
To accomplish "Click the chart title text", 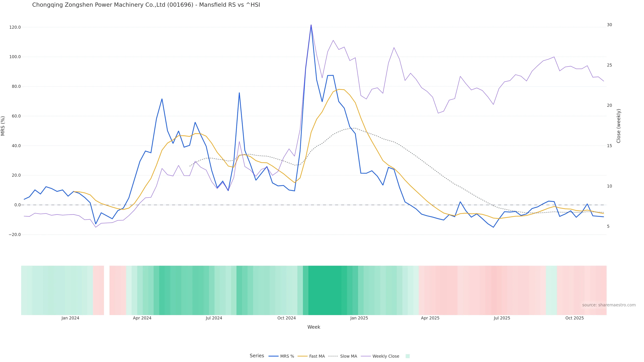I will coord(146,5).
